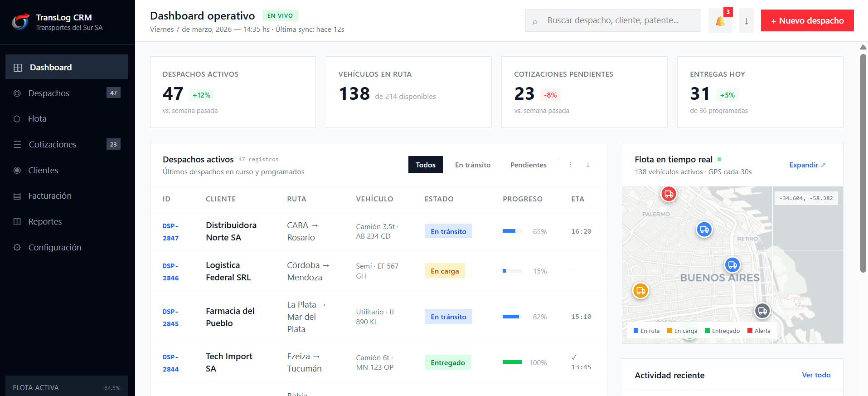Click the red truck marker on map

pos(669,194)
